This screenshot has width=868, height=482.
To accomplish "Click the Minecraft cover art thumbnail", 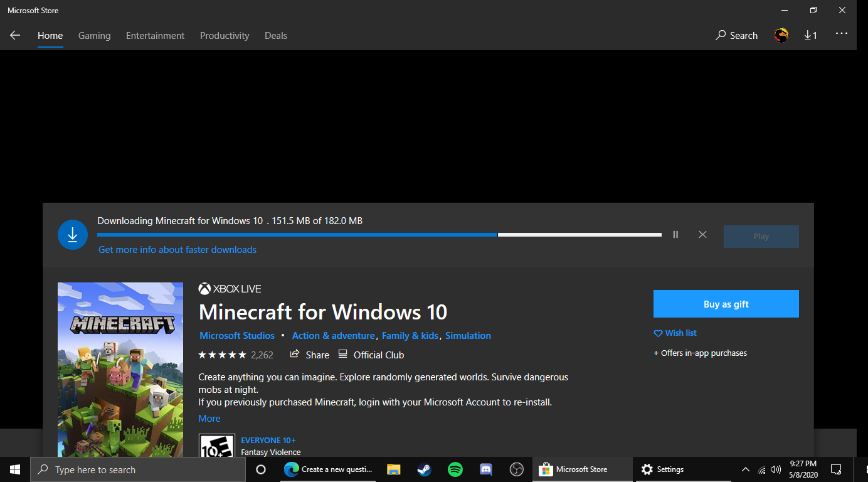I will click(x=120, y=370).
